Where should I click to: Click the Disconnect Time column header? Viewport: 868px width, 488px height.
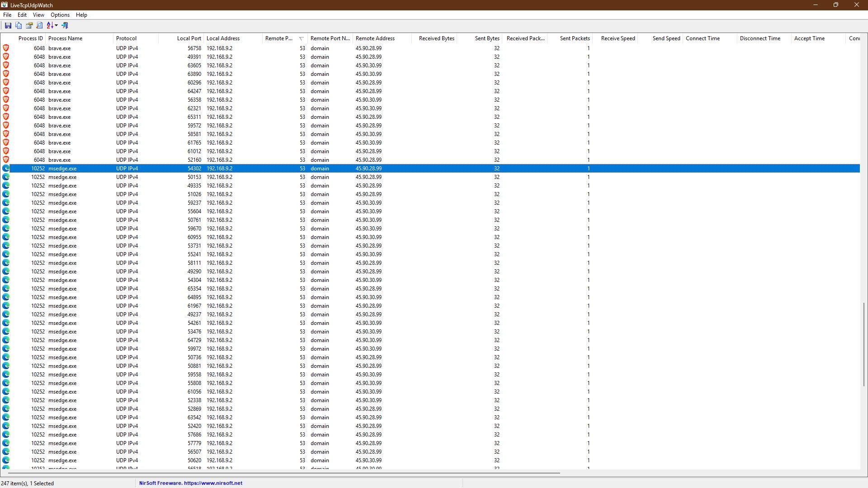click(x=764, y=38)
